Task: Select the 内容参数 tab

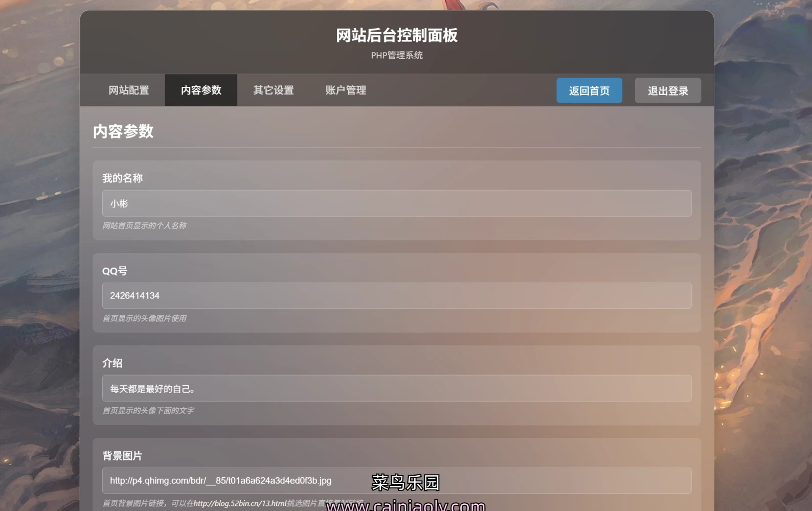Action: point(201,90)
